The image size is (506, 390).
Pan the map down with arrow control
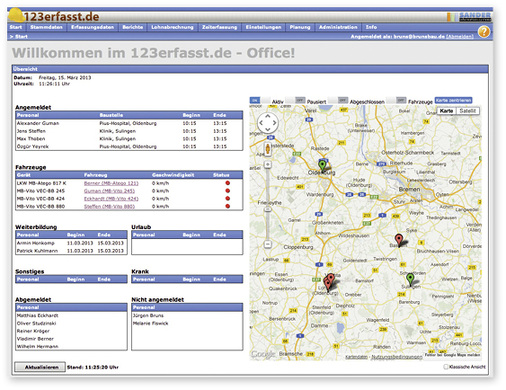point(268,129)
